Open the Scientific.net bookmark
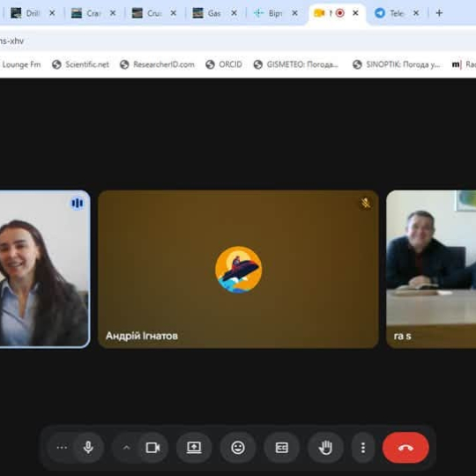The width and height of the screenshot is (476, 476). pos(80,64)
